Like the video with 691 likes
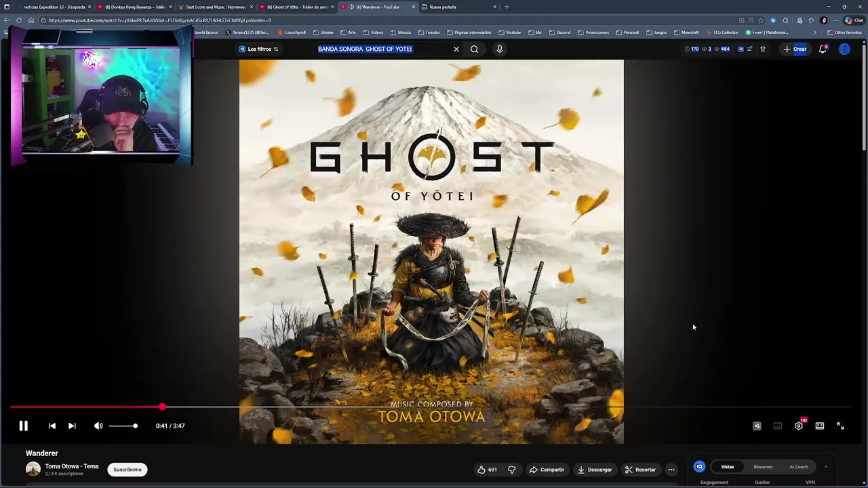Screen dimensions: 868x488 point(487,470)
